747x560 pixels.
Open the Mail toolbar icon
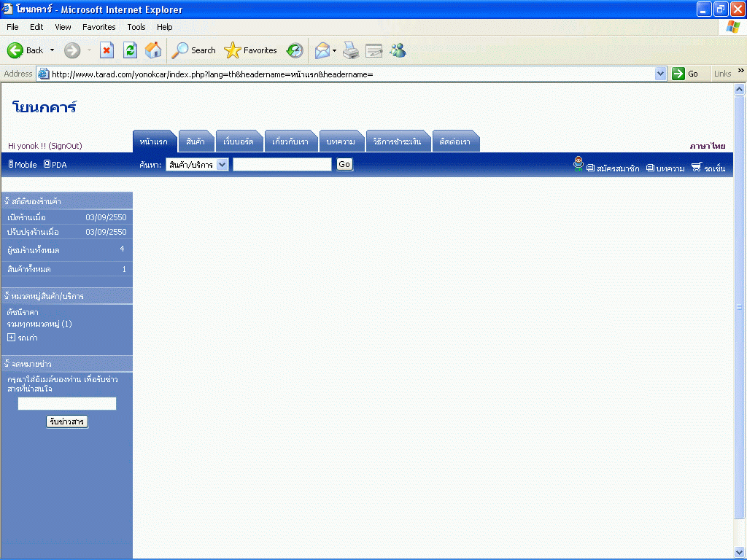pyautogui.click(x=322, y=50)
